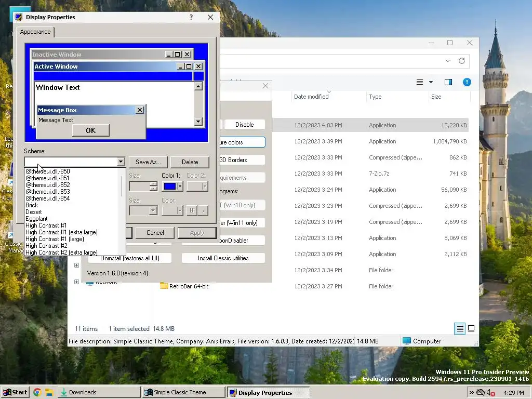
Task: Select High Contrast #2 scheme
Action: click(46, 246)
